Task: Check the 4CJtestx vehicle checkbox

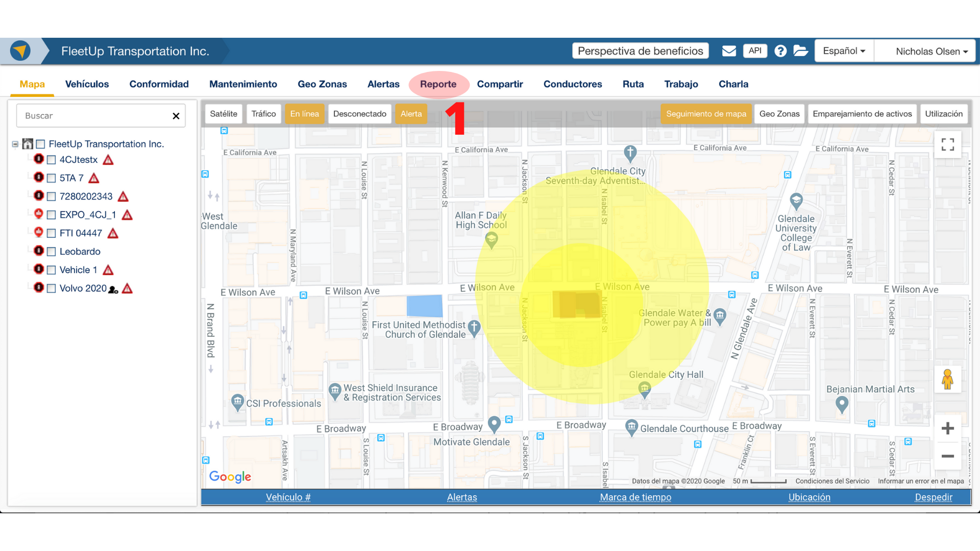Action: click(x=51, y=160)
